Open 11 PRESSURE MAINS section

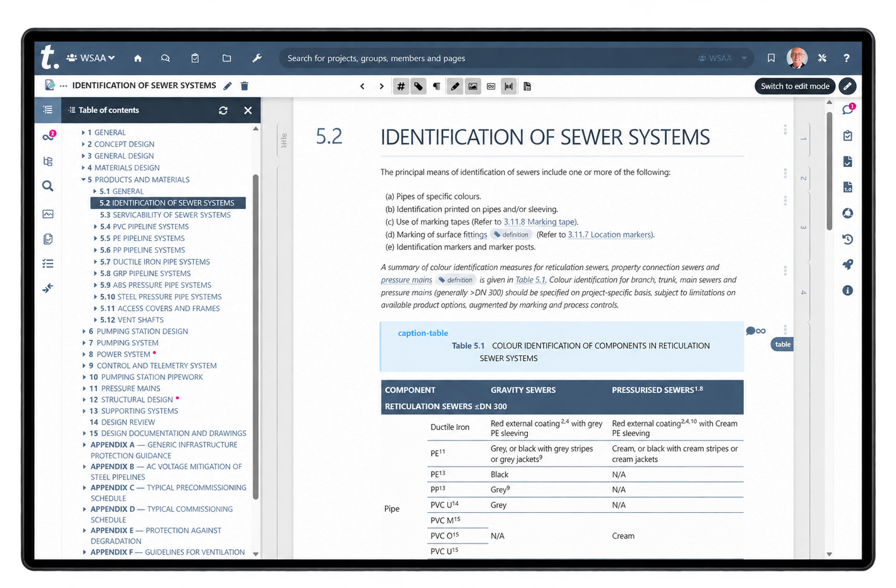(124, 388)
